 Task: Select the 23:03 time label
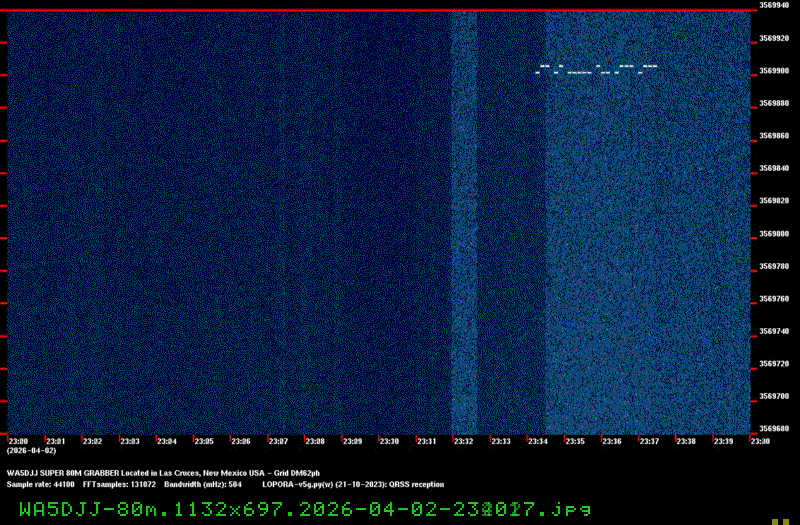tap(130, 441)
